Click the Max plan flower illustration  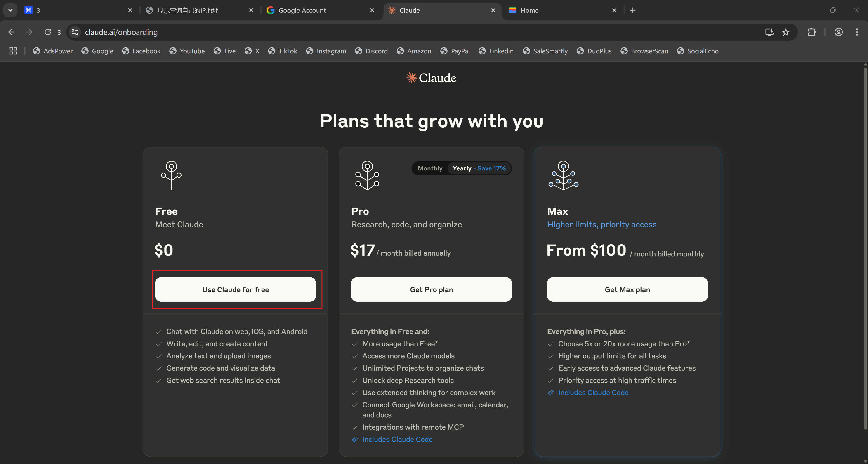[x=563, y=175]
